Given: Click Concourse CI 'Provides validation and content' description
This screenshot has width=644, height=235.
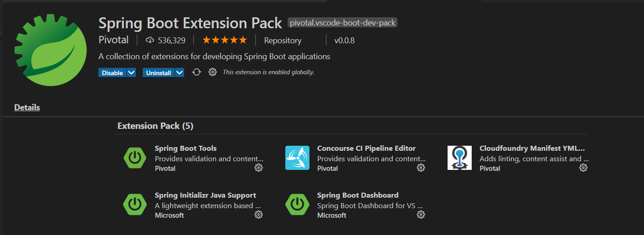Looking at the screenshot, I should coord(371,159).
